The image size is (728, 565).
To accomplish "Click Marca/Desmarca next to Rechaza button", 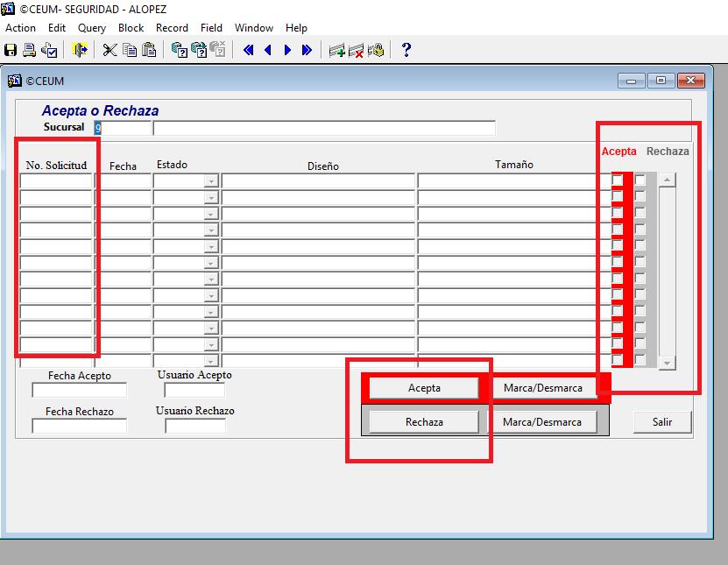I will pyautogui.click(x=542, y=422).
